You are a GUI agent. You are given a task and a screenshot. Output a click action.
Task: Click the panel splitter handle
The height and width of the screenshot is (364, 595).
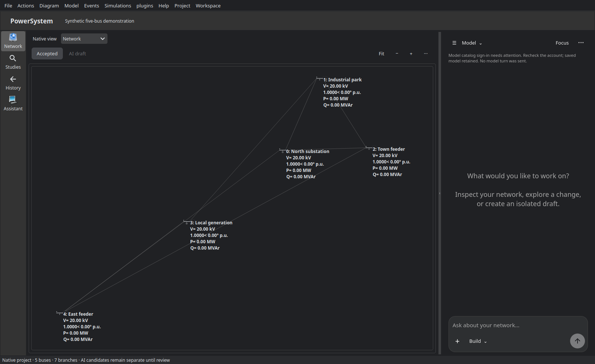click(x=440, y=193)
